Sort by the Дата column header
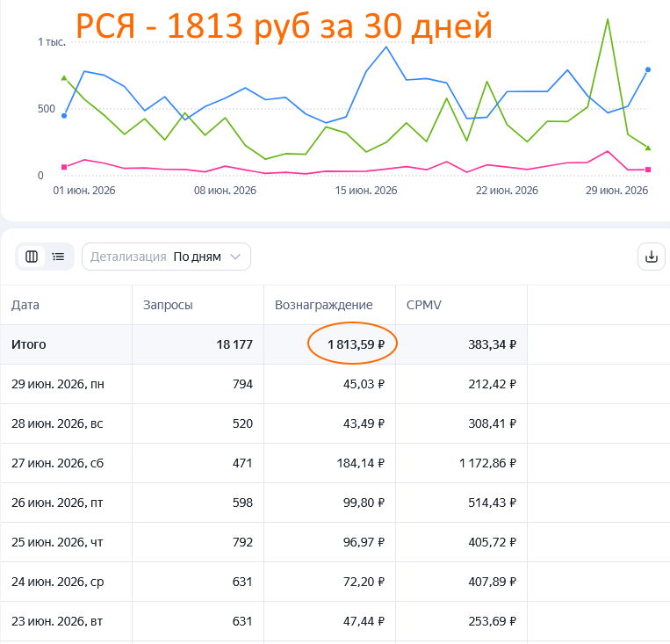670x644 pixels. 25,305
